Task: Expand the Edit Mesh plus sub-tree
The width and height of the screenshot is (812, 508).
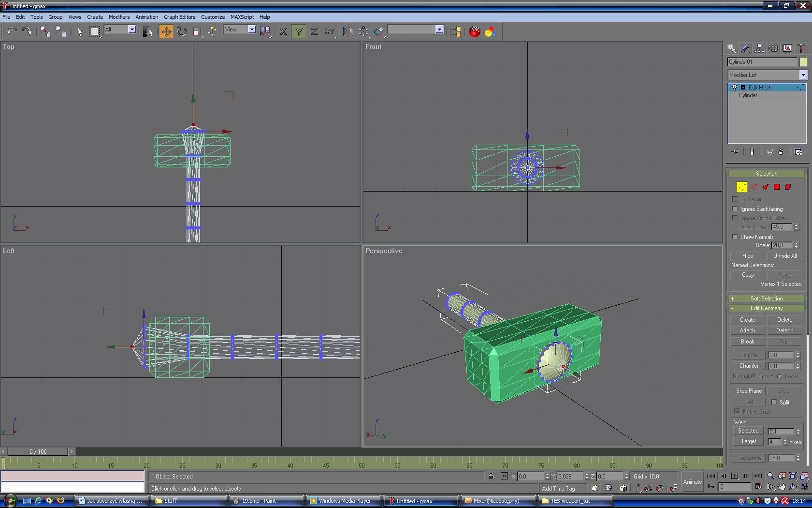Action: [x=743, y=88]
